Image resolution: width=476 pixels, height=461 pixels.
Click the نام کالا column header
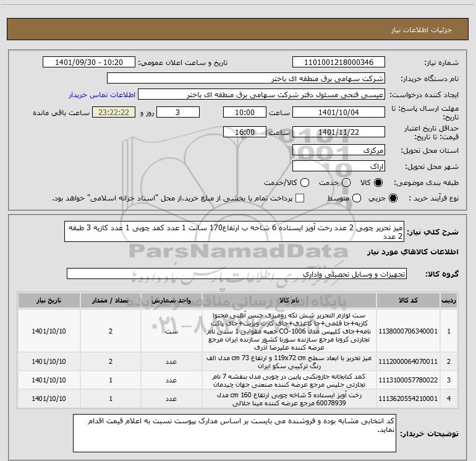pyautogui.click(x=289, y=300)
